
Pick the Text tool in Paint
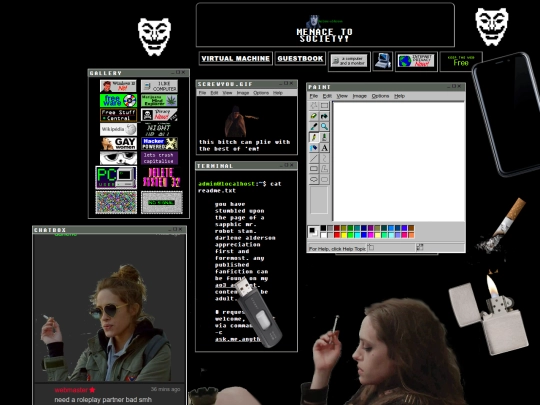point(324,148)
